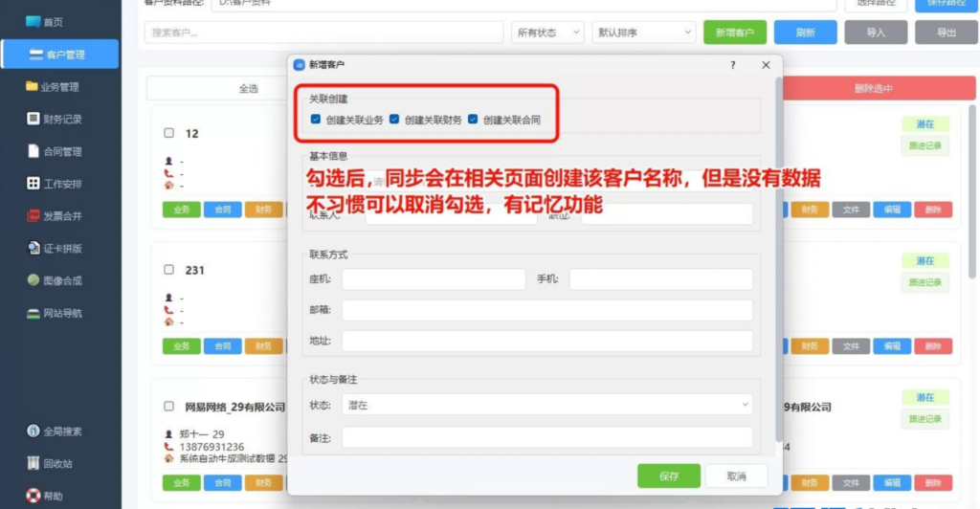Click the 备注 remarks input field
The width and height of the screenshot is (980, 509).
pos(547,438)
